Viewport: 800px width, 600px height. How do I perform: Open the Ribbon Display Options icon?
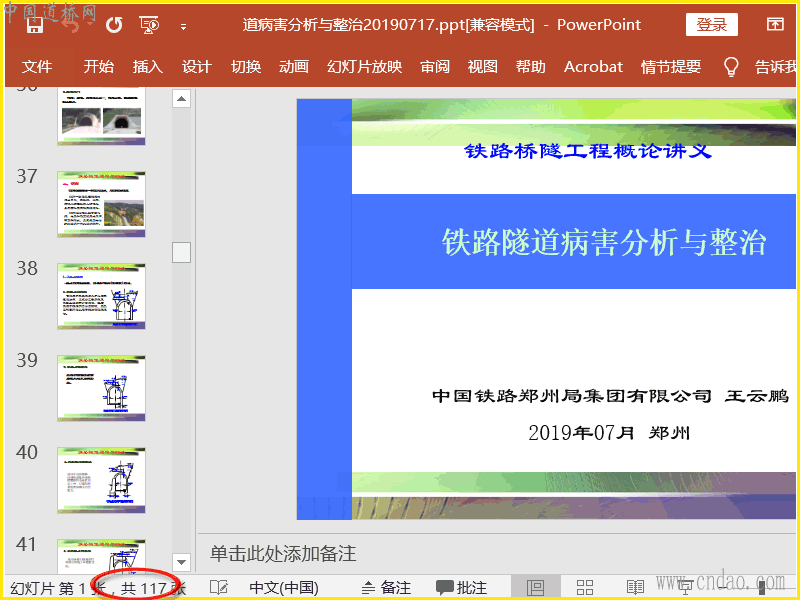tap(774, 24)
